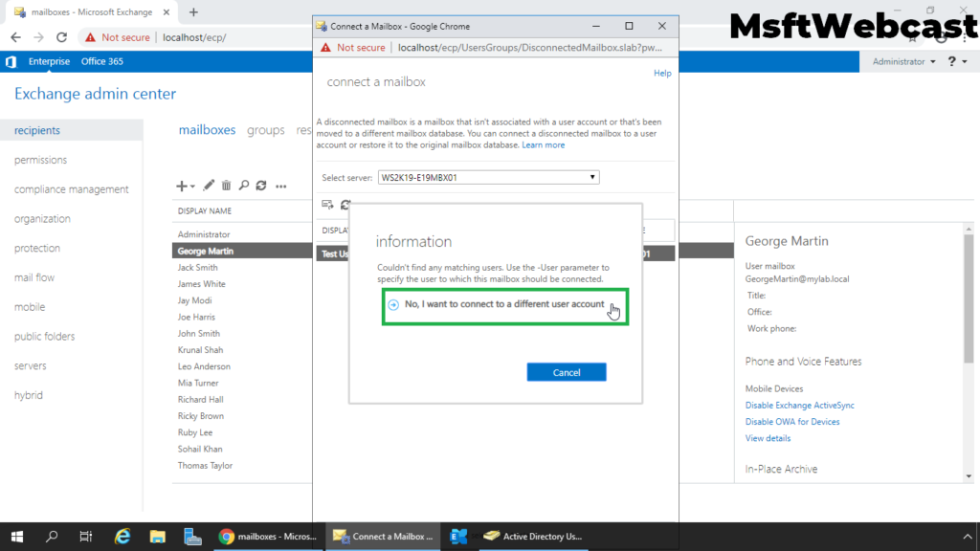Open the mobile section in sidebar
Image resolution: width=980 pixels, height=551 pixels.
pos(30,307)
